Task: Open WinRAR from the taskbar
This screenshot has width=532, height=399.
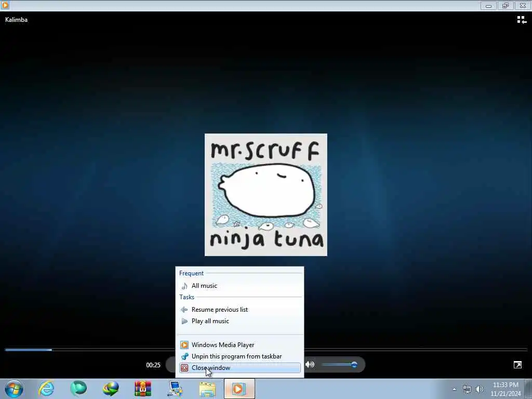Action: click(143, 389)
